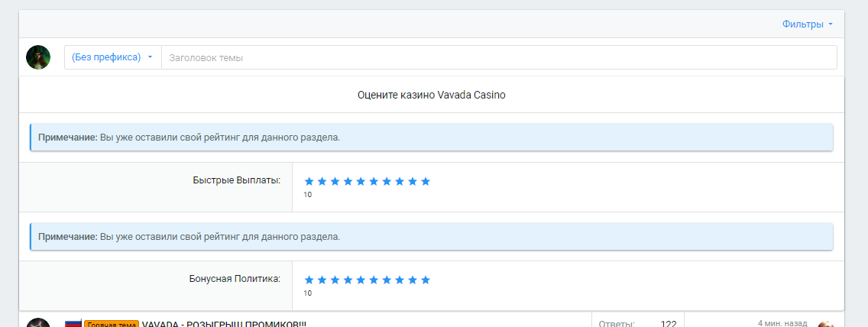Open the (Без префикса) prefix selector
Screen dimensions: 868x327
tap(112, 57)
